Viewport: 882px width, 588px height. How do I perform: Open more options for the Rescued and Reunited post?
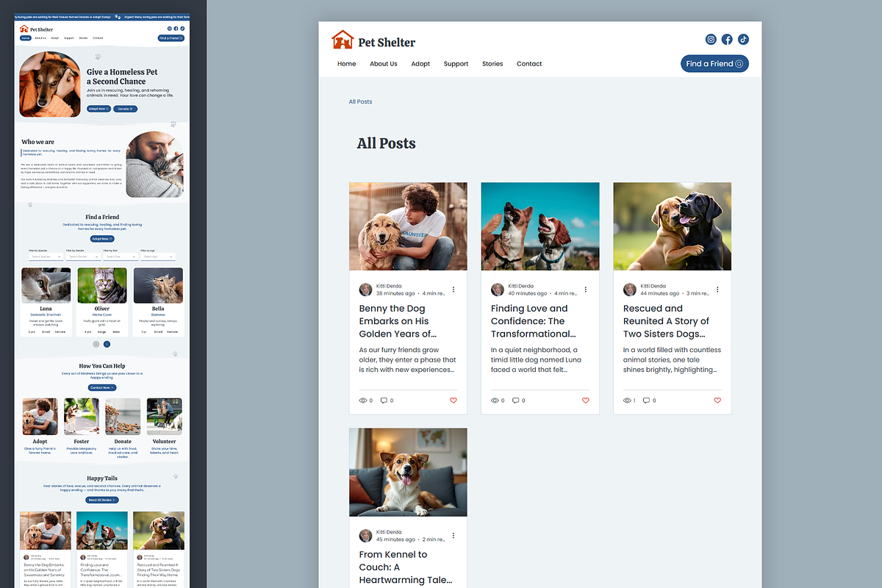[717, 290]
